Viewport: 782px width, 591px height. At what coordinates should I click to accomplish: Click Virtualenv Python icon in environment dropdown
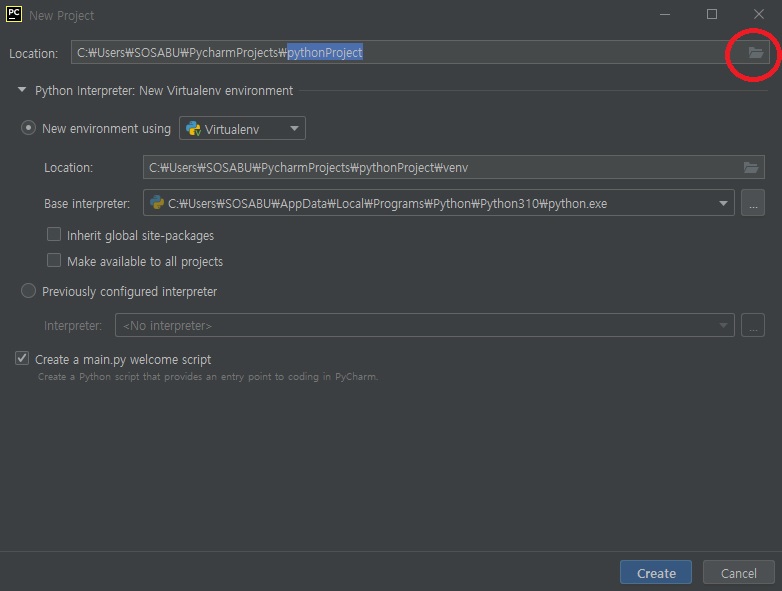(193, 129)
